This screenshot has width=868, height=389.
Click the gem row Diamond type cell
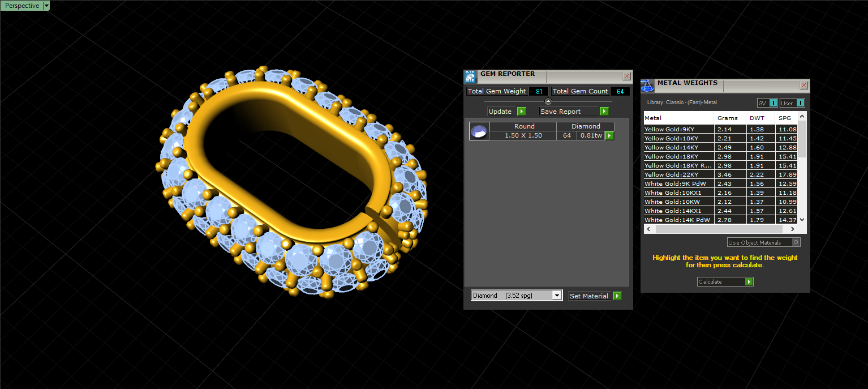coord(585,126)
